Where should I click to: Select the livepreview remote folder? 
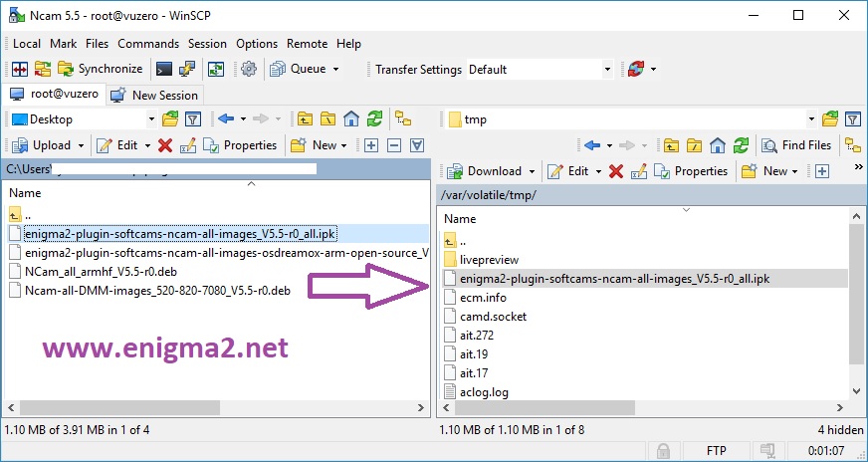coord(490,260)
